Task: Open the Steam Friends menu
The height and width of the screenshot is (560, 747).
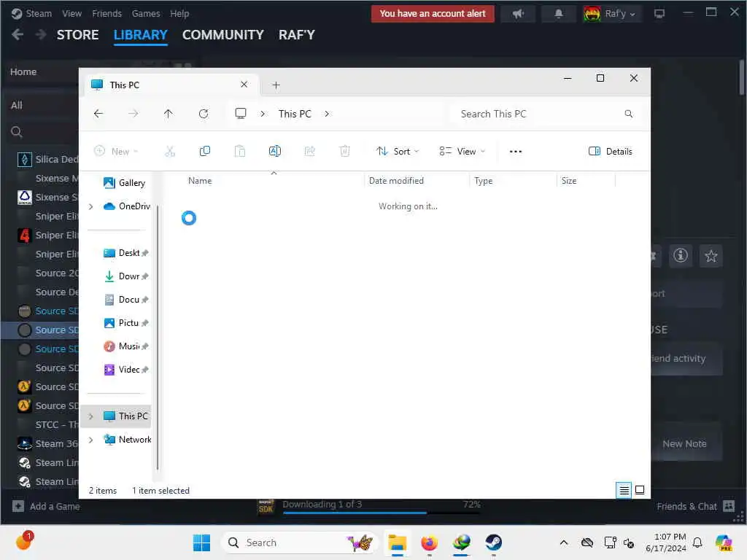Action: (107, 14)
